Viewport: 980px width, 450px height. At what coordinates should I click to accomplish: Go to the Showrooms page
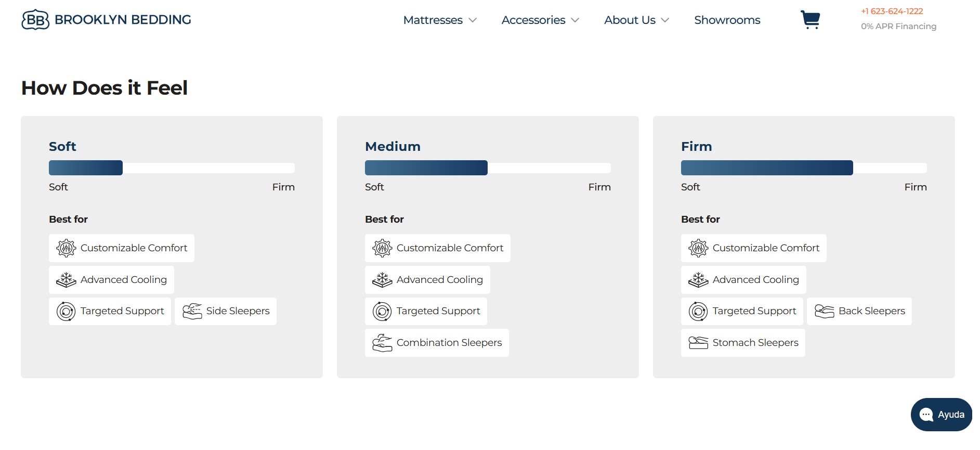727,20
